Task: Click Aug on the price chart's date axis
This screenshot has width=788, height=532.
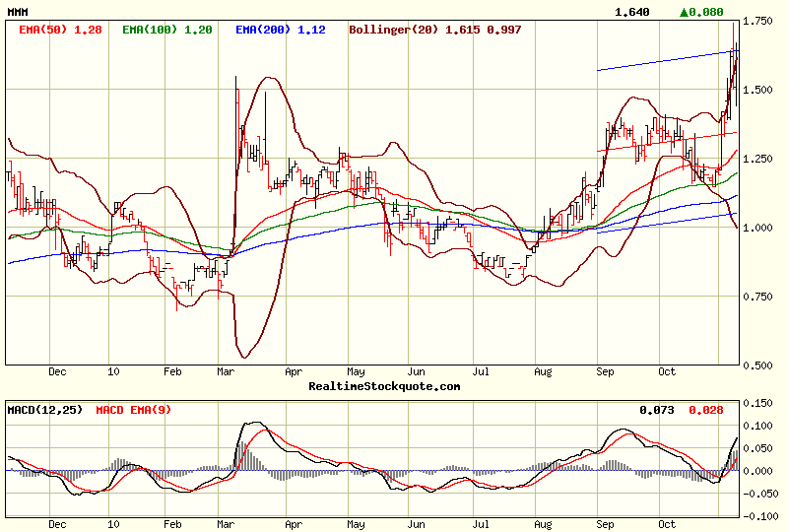Action: tap(543, 371)
